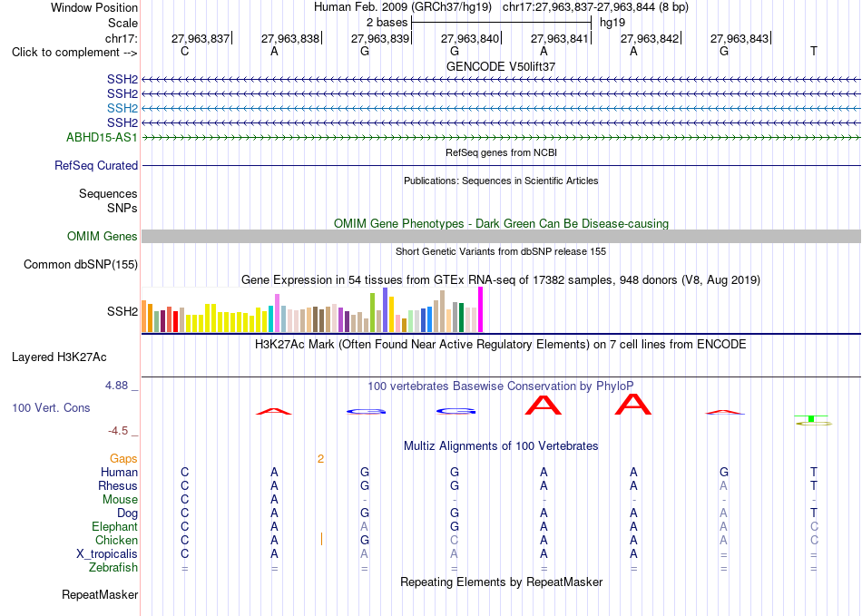862x616 pixels.
Task: Click the magenta bar in GTEx chart
Action: click(481, 310)
